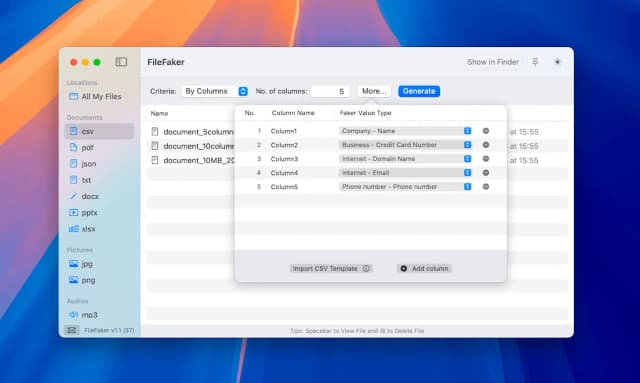This screenshot has width=640, height=383.
Task: Select the txt category in the sidebar
Action: 99,180
